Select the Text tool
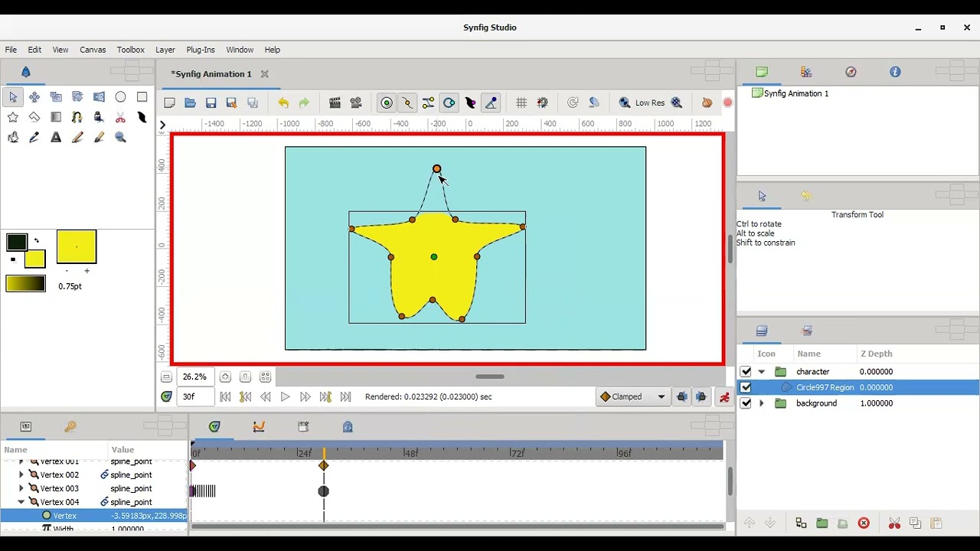Image resolution: width=980 pixels, height=551 pixels. [x=56, y=137]
